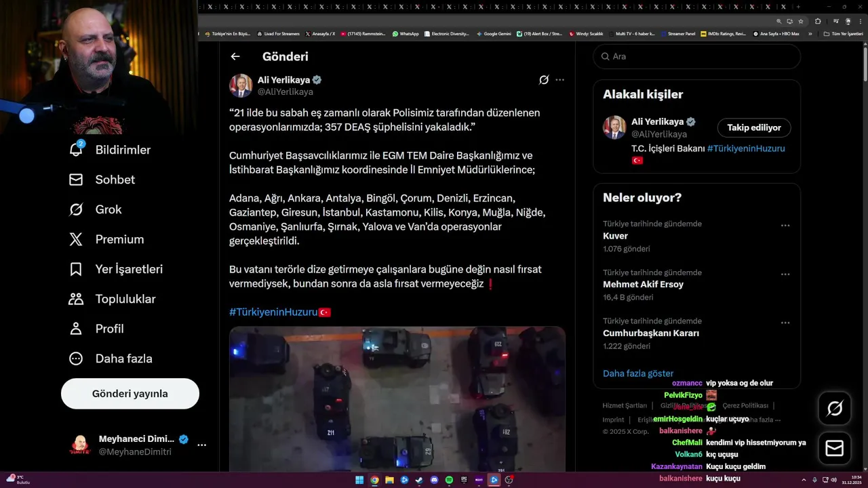The width and height of the screenshot is (868, 488).
Task: Focus the Ara search field
Action: click(x=697, y=56)
